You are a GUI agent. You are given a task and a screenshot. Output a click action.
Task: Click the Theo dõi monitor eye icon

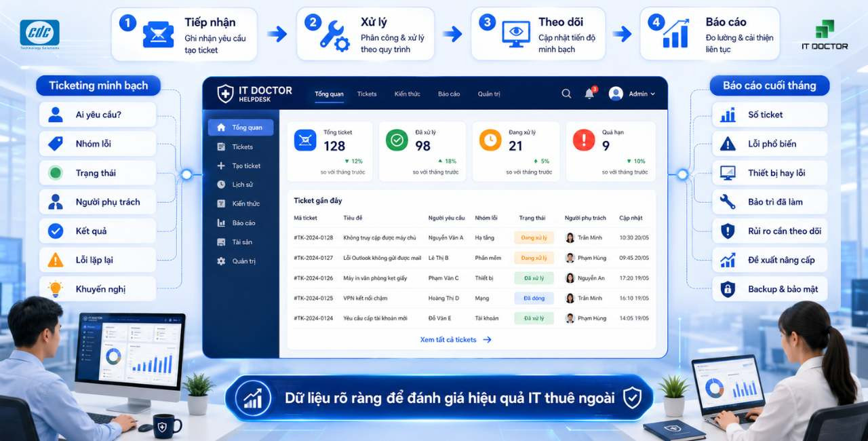(x=515, y=34)
